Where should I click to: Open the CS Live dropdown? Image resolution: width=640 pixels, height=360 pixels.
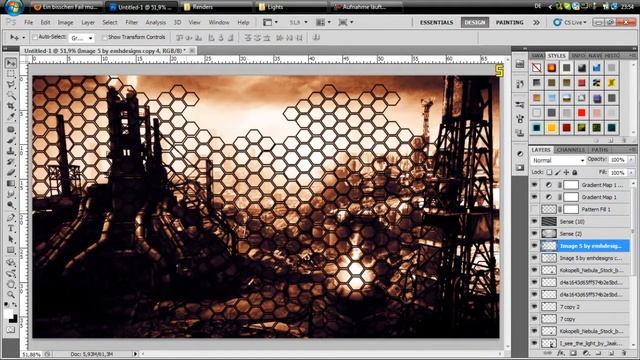click(570, 22)
